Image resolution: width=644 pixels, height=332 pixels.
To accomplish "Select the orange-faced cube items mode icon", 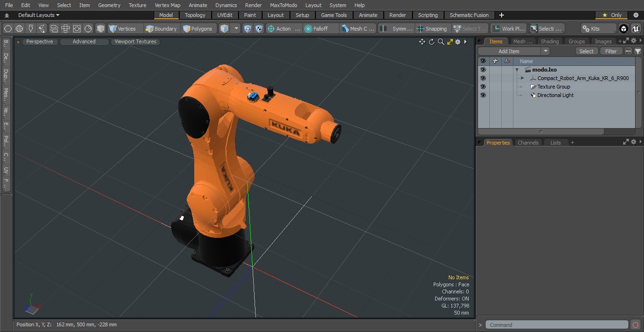I will [x=224, y=29].
